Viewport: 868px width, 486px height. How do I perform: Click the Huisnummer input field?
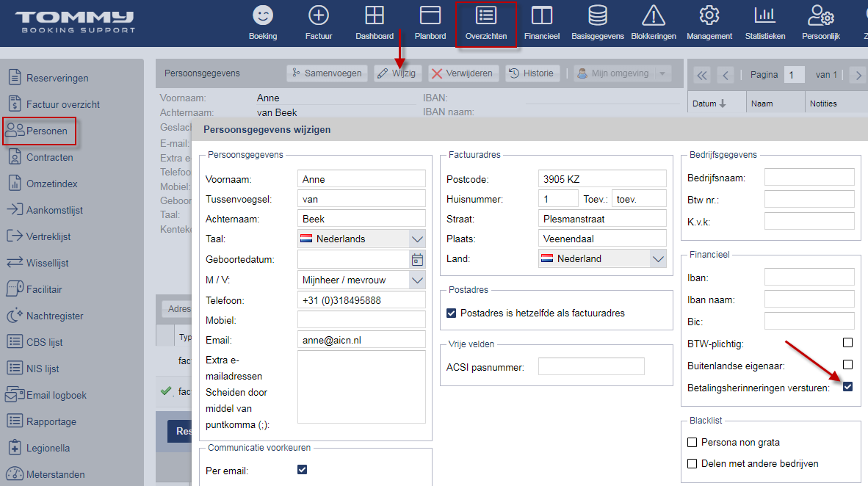coord(558,199)
